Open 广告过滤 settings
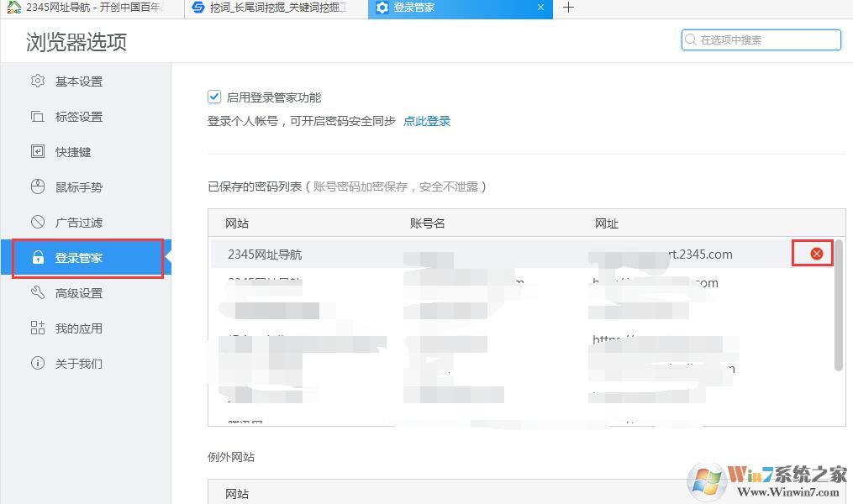Viewport: 853px width, 504px height. [86, 223]
